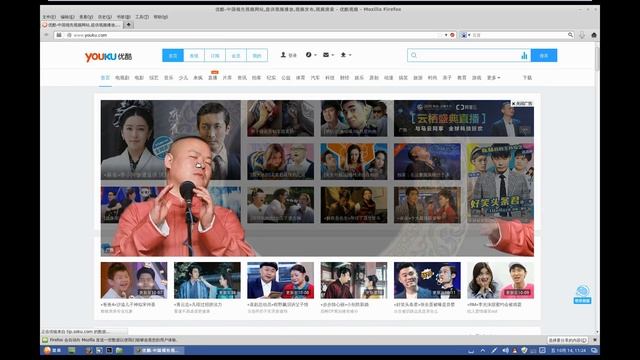Click the taskbar clock showing date and time
This screenshot has width=640, height=360.
pyautogui.click(x=569, y=350)
